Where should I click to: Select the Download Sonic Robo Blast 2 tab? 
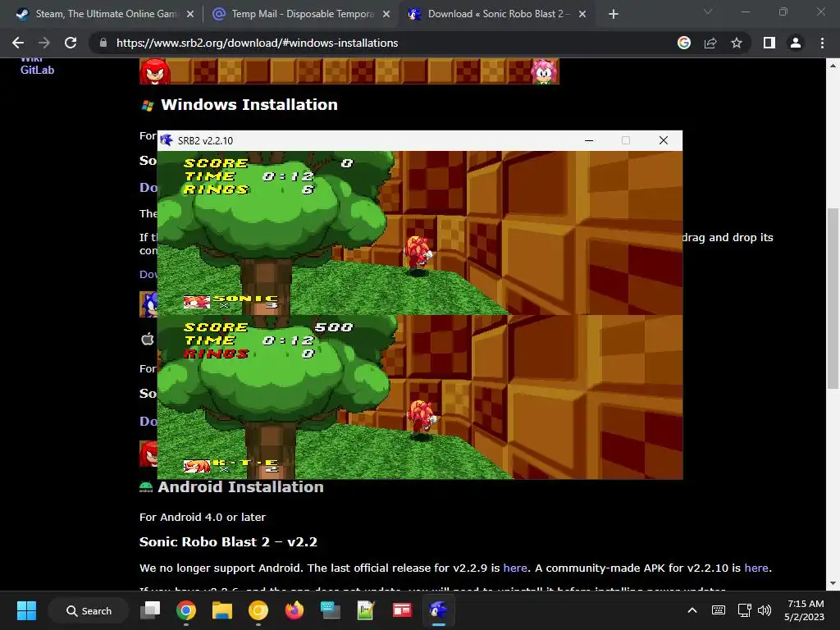(x=497, y=14)
